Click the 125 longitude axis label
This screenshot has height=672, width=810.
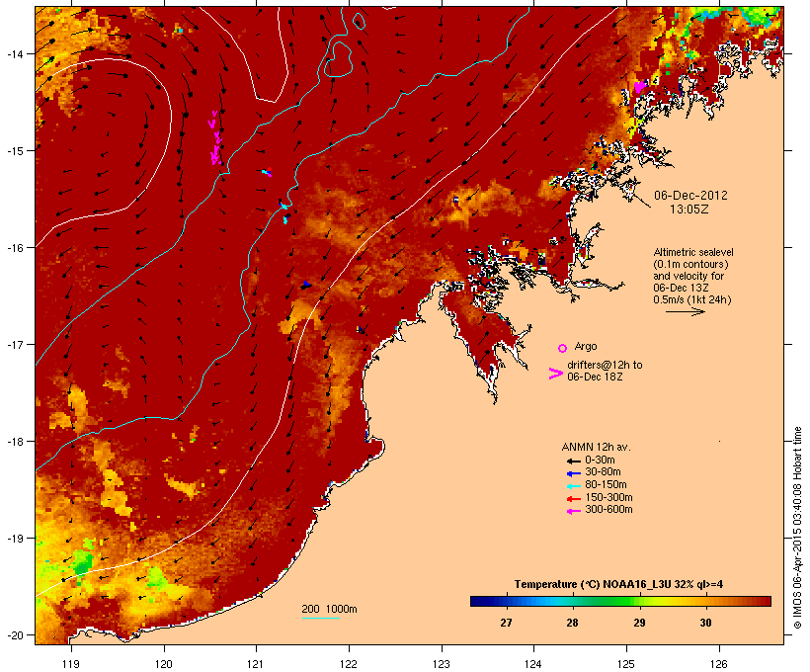tap(626, 664)
